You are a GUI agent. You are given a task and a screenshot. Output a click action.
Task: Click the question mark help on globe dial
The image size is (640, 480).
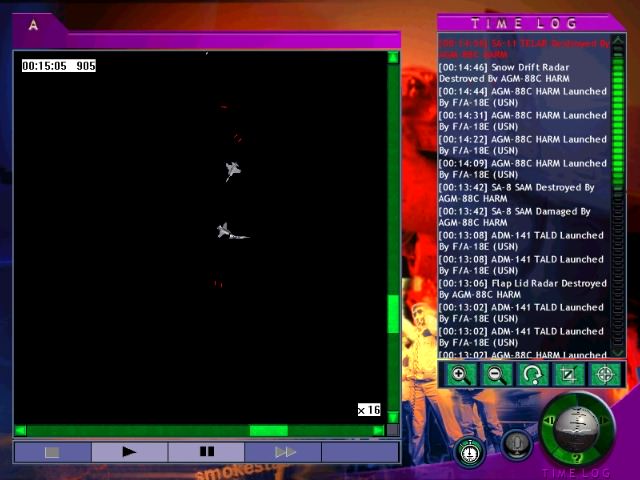coord(576,456)
